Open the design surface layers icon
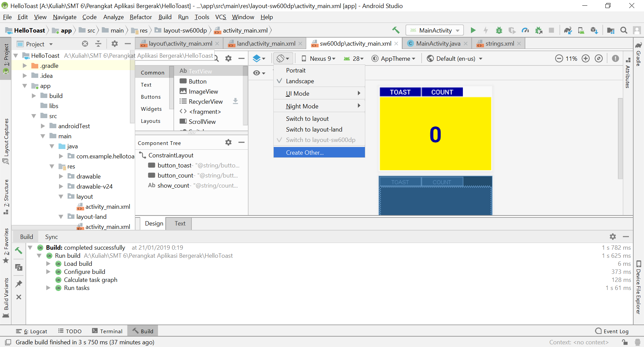The width and height of the screenshot is (644, 347). (258, 58)
